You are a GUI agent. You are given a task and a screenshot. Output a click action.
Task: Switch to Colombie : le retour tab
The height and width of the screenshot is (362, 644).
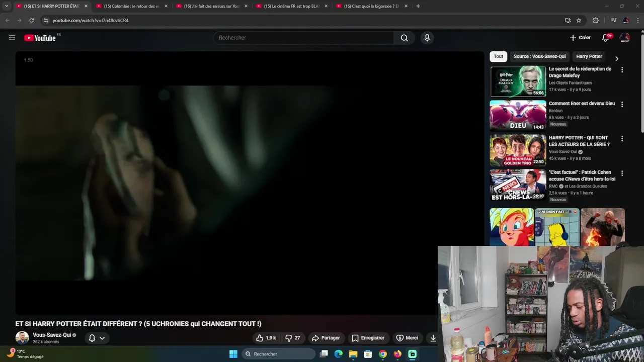pos(131,6)
